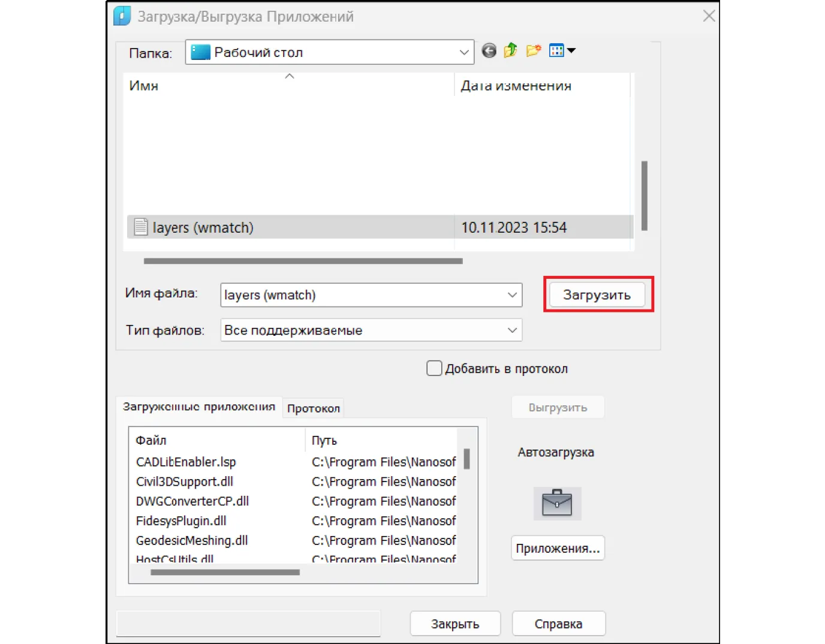Sort files by 'Дата изменения' column

[516, 86]
